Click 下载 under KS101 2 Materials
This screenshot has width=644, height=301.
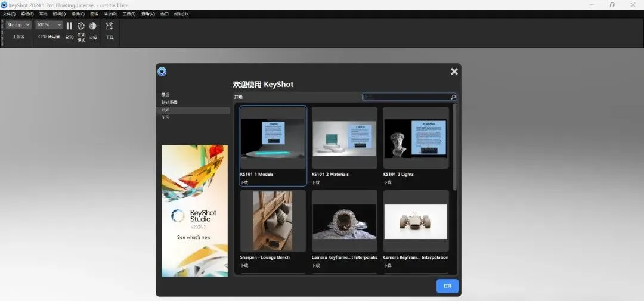pos(315,182)
